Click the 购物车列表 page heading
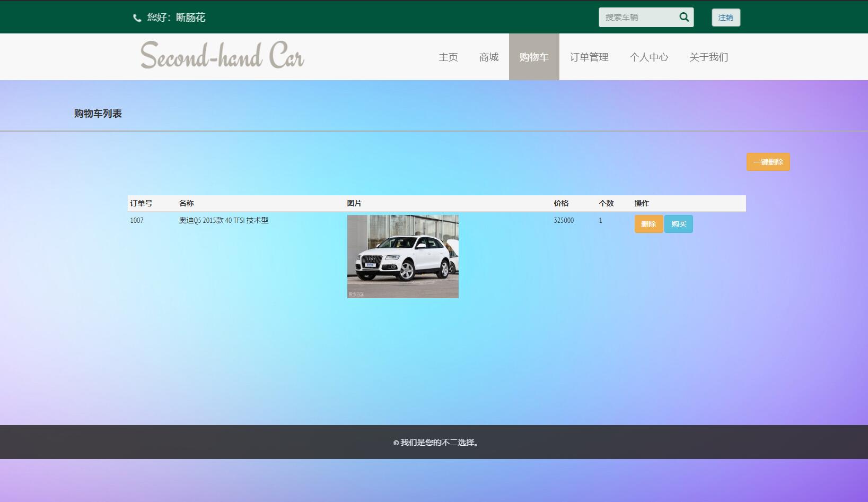Screen dimensions: 868x502 coord(97,113)
